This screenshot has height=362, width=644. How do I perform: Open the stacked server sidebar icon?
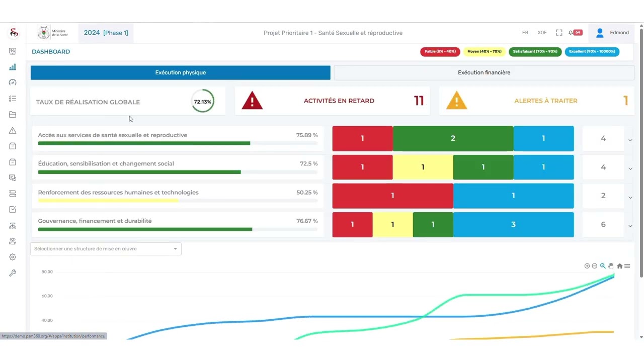coord(13,194)
